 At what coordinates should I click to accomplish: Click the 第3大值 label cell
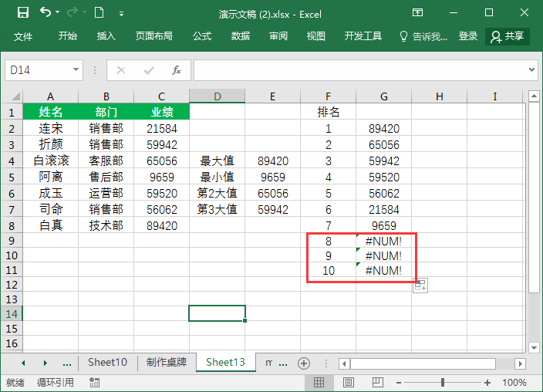(x=218, y=209)
